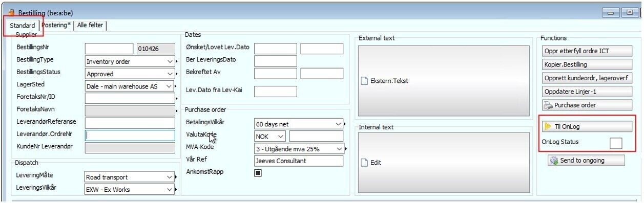Click the ForetaksNr/ID field

click(x=130, y=98)
